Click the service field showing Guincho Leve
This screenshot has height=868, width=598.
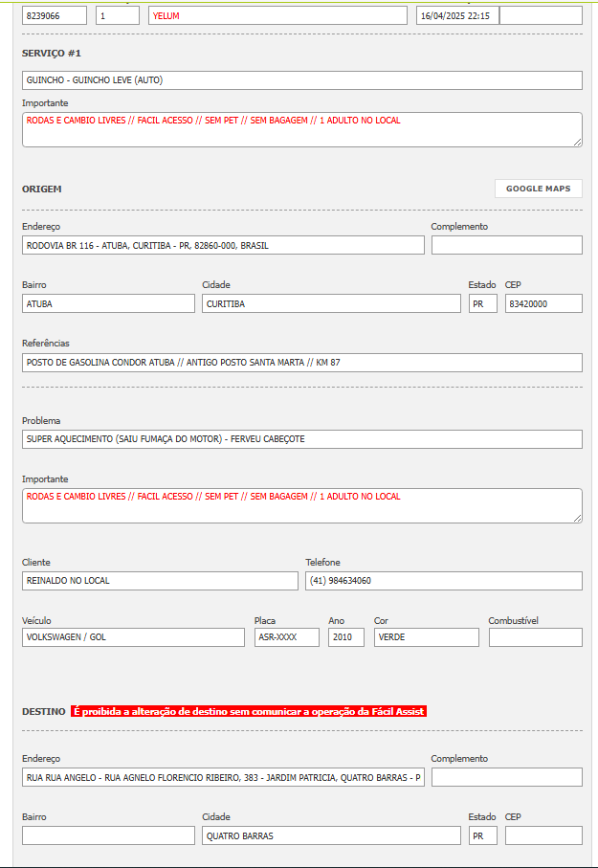point(301,80)
